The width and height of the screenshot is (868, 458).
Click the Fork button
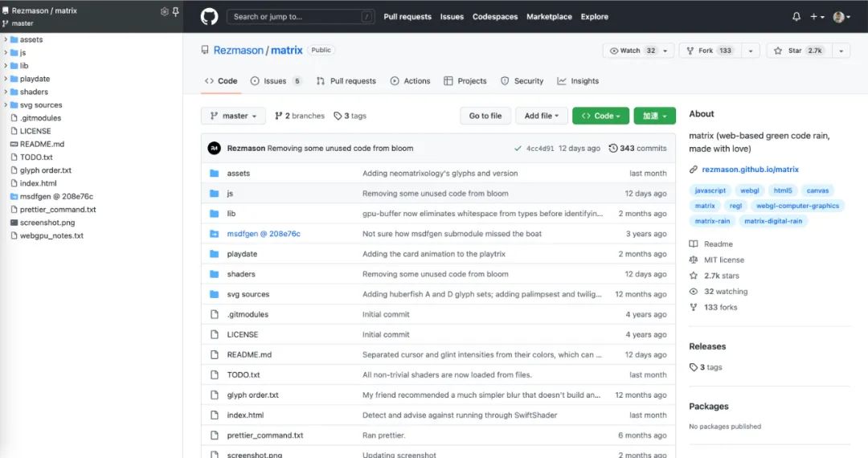tap(710, 51)
